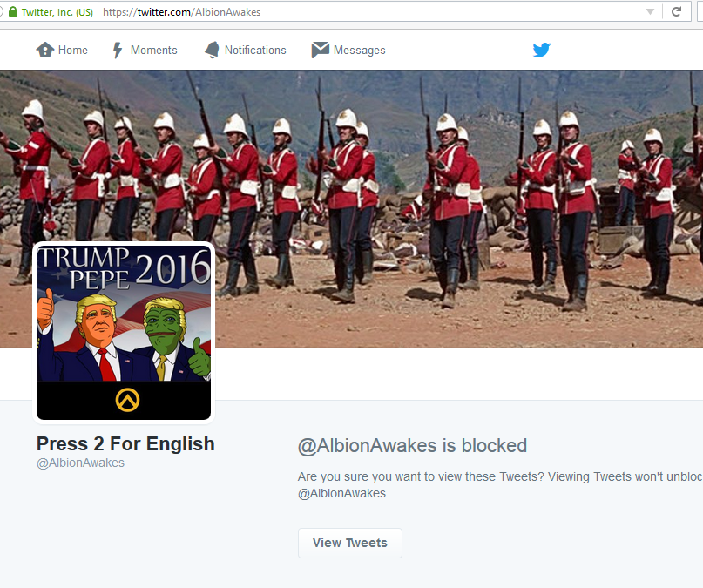Click the Twitter, Inc. (US) site identity label

57,12
